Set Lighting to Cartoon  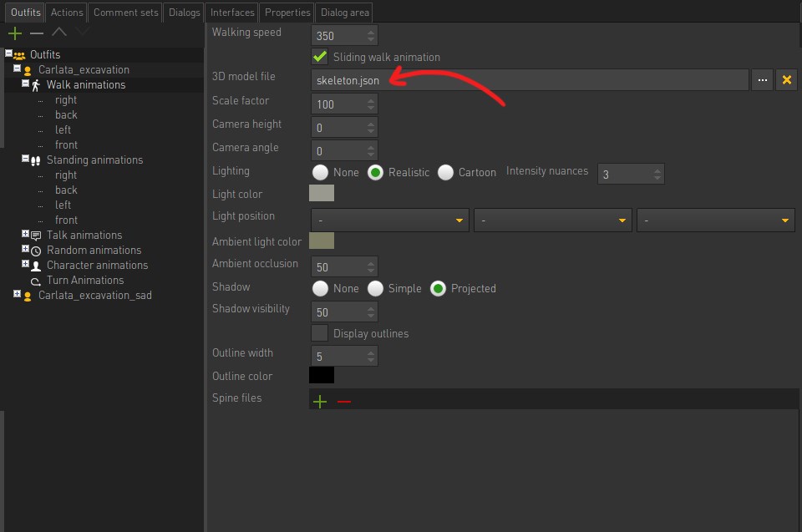point(445,172)
